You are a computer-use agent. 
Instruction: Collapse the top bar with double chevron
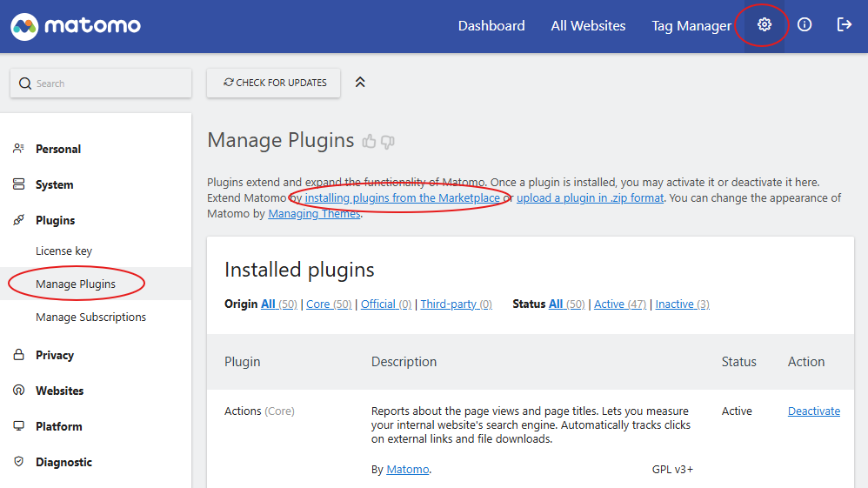(360, 83)
